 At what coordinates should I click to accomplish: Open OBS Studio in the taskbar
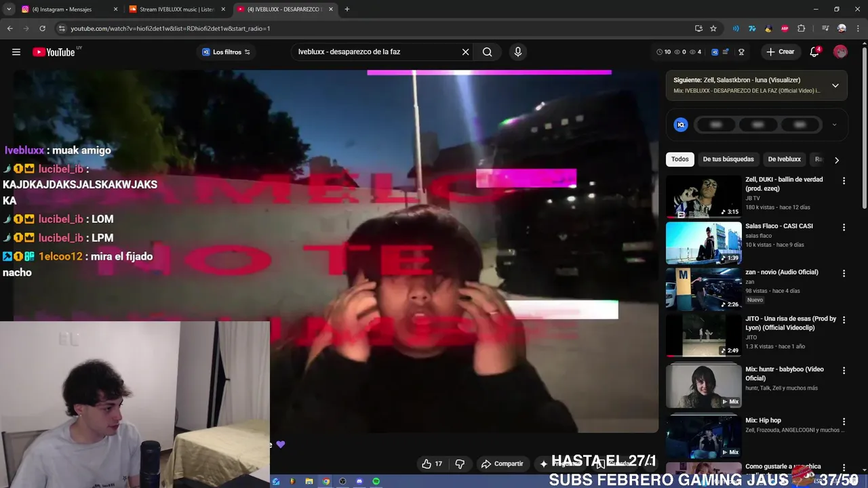[x=342, y=481]
